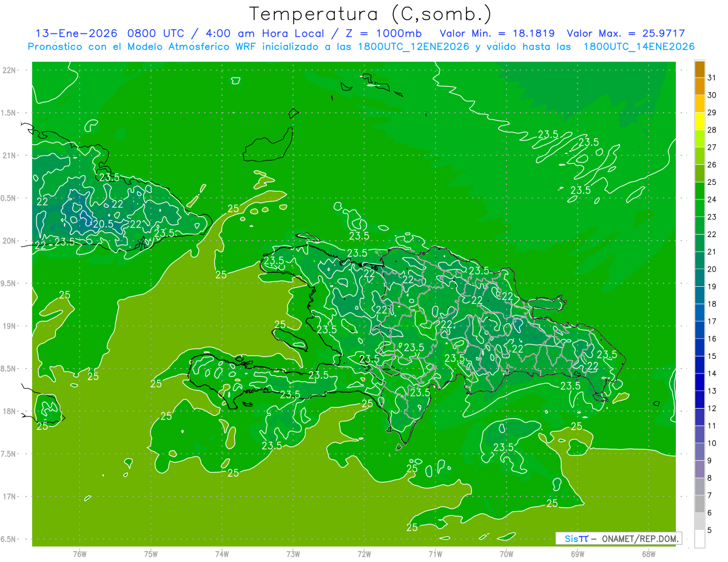Click the colorbar swatch between 10 and 11
728x562 pixels.
click(699, 434)
